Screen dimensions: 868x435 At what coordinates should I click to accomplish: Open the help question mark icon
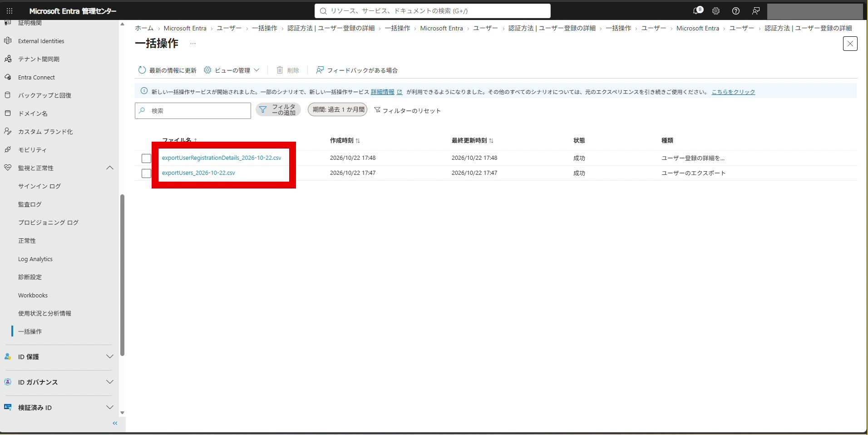[x=736, y=11]
